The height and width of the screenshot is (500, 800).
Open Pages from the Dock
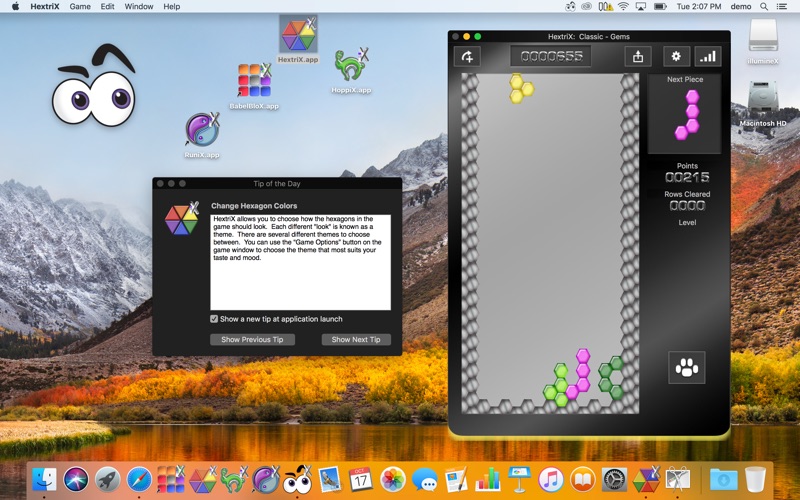tap(456, 480)
